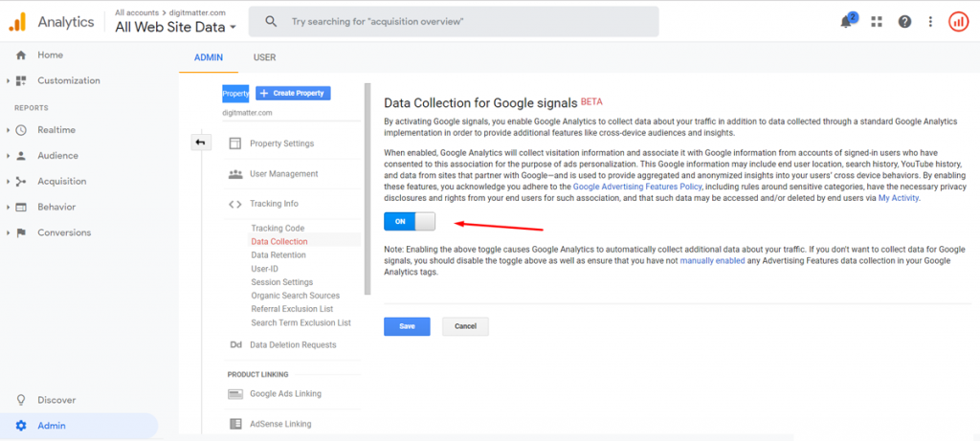
Task: Expand the Audience reports arrow
Action: [x=8, y=156]
